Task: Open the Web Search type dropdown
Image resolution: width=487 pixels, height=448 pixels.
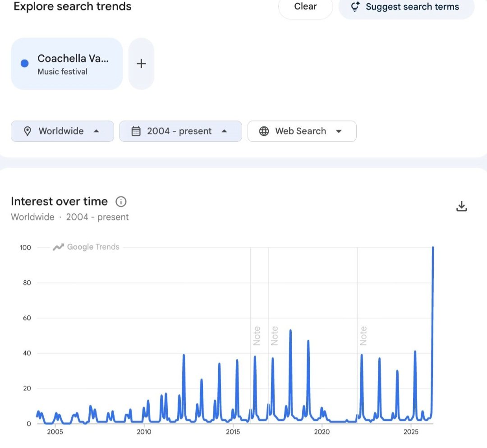Action: tap(302, 131)
